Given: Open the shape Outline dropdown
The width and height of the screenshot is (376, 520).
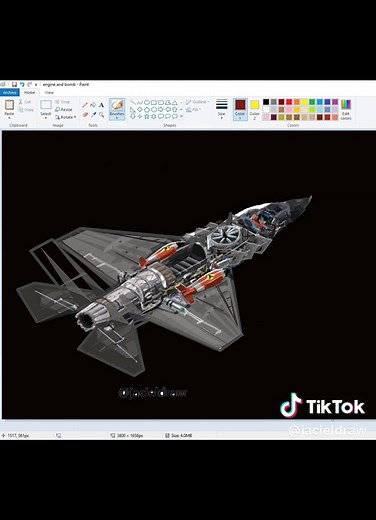Looking at the screenshot, I should pos(198,102).
